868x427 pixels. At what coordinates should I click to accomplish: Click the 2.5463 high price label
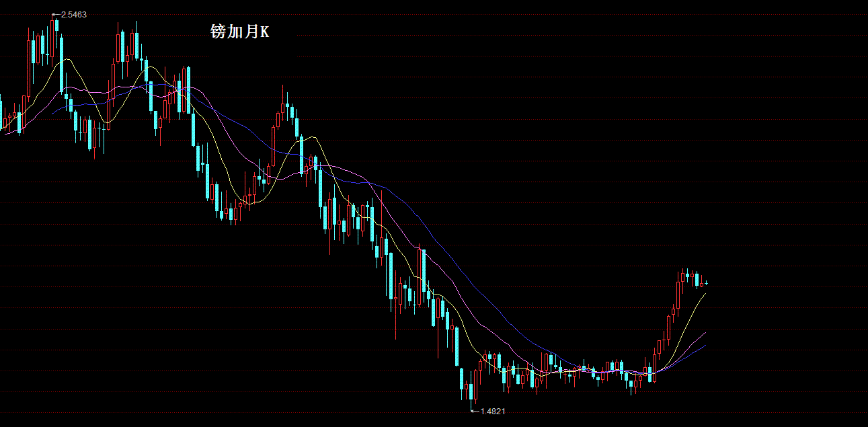73,14
